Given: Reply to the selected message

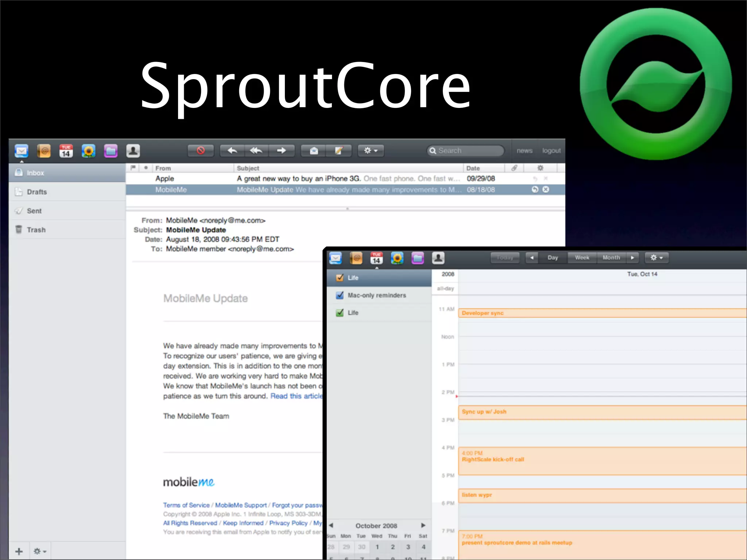Looking at the screenshot, I should 232,151.
